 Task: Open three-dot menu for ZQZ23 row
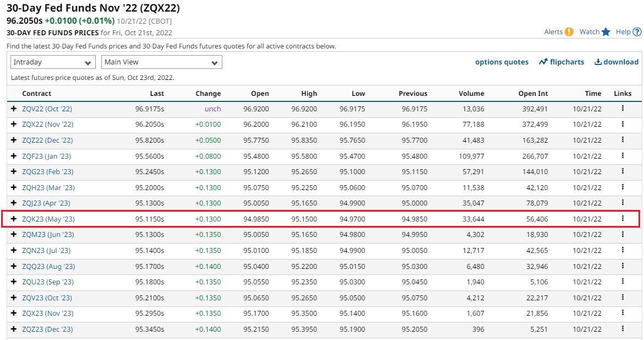[x=623, y=329]
